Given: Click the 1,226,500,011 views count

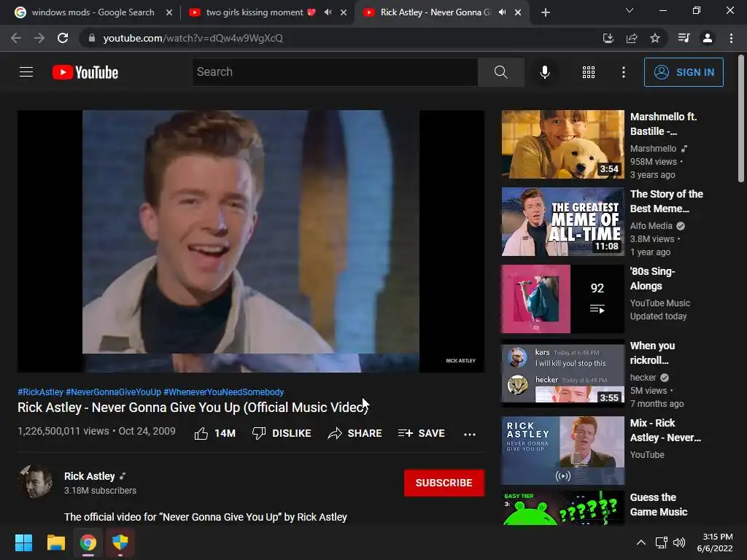Looking at the screenshot, I should point(63,431).
